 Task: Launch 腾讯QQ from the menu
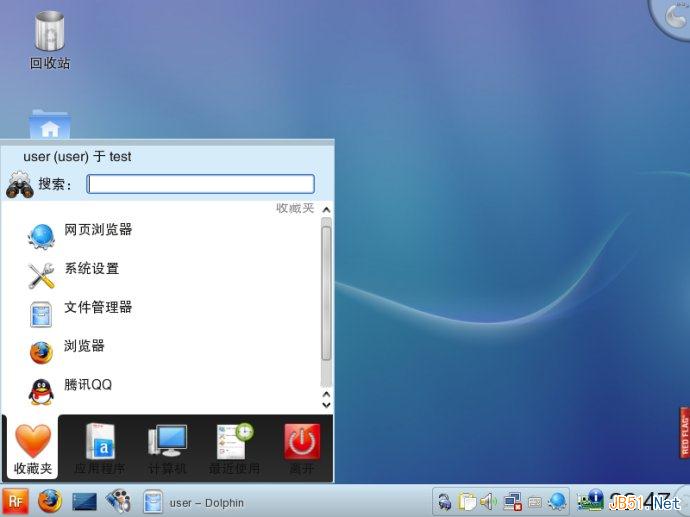[87, 386]
